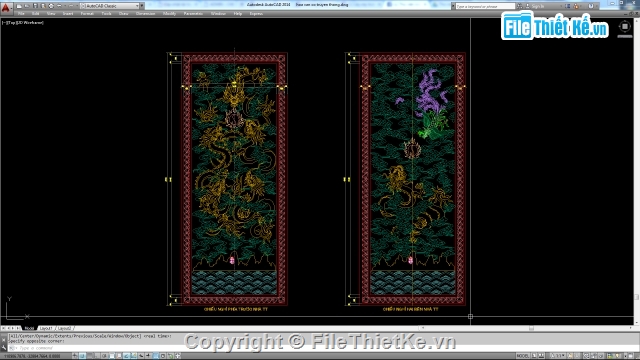Open the AutoCAD application menu logo
The height and width of the screenshot is (360, 640).
6,7
